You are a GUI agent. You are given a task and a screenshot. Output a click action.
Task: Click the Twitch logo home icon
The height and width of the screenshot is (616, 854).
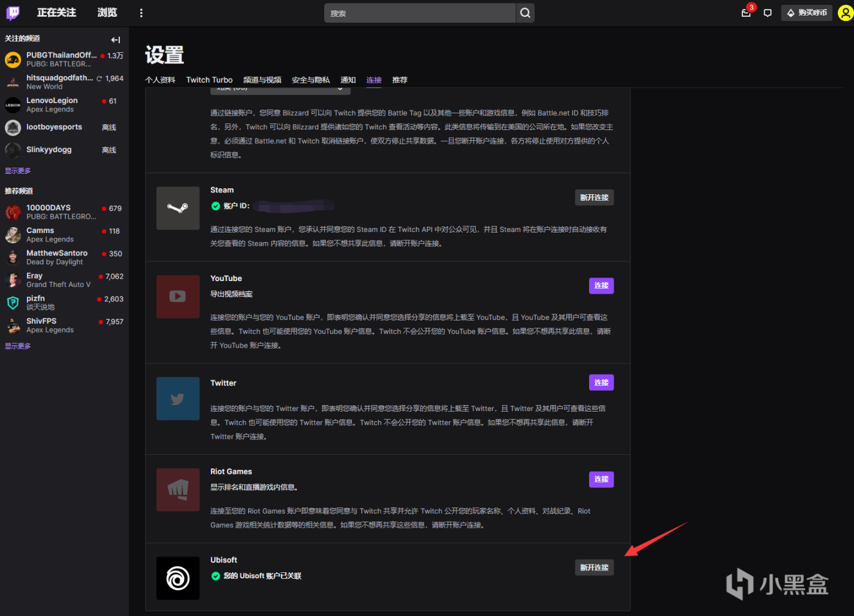pos(13,13)
